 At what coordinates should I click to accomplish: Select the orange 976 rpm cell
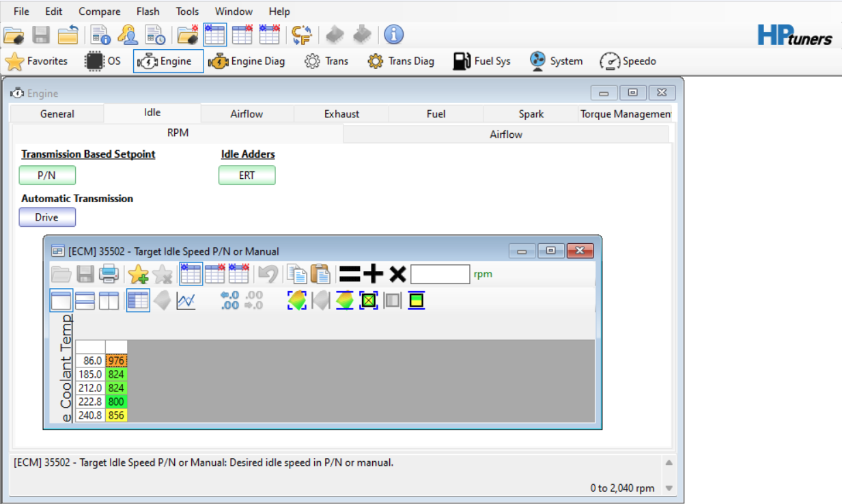[116, 361]
